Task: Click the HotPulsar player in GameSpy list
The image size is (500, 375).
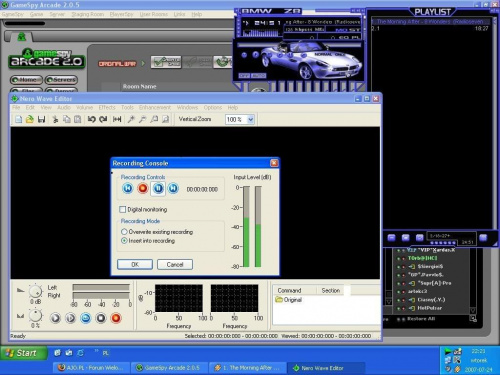Action: click(x=429, y=308)
